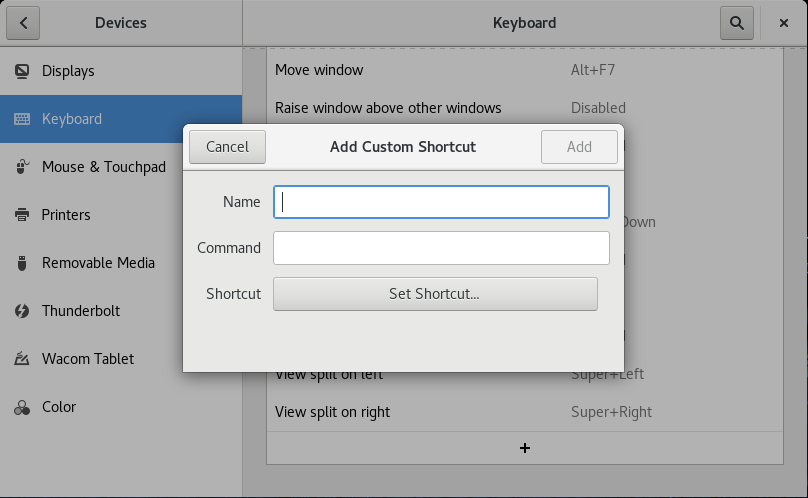Click the Mouse & Touchpad icon

[22, 167]
